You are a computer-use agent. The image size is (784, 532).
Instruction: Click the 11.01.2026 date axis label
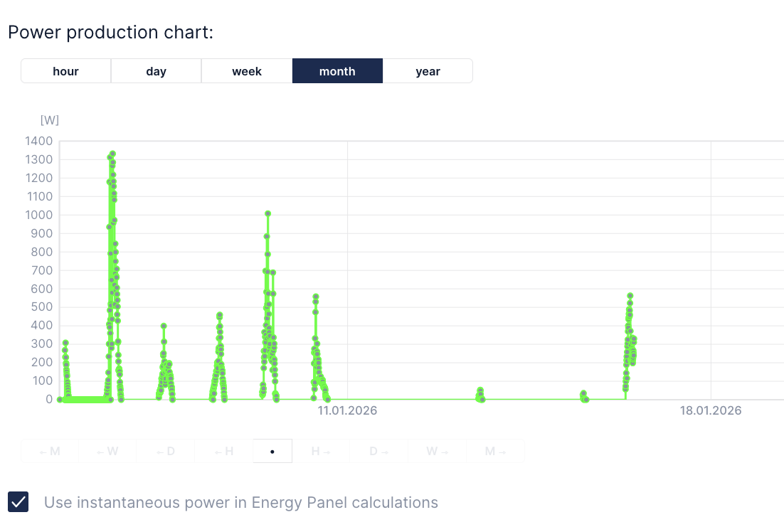pos(347,410)
